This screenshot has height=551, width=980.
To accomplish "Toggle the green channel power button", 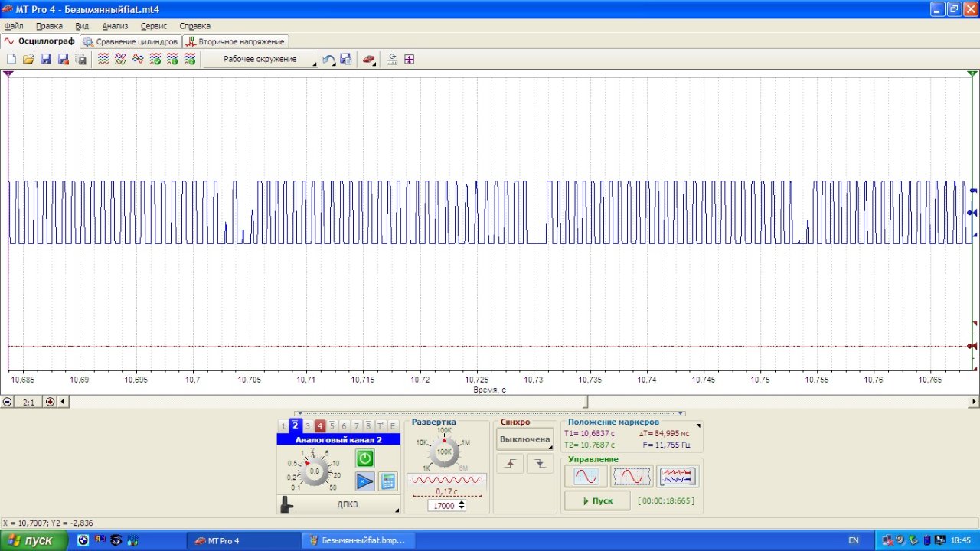I will click(364, 458).
